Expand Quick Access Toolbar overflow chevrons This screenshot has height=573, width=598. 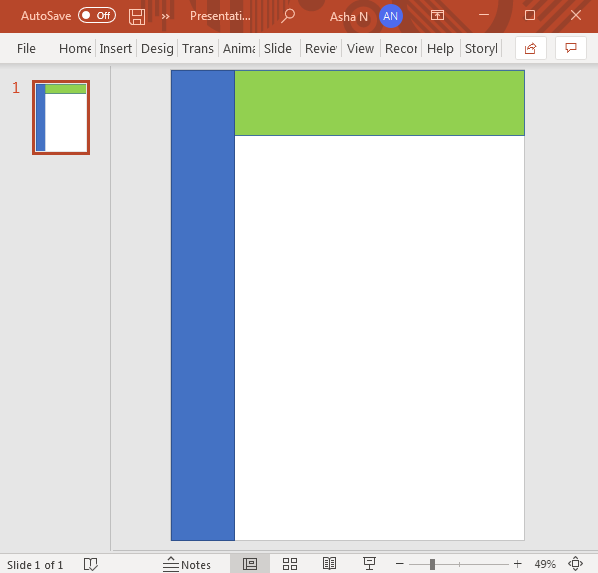pyautogui.click(x=166, y=16)
